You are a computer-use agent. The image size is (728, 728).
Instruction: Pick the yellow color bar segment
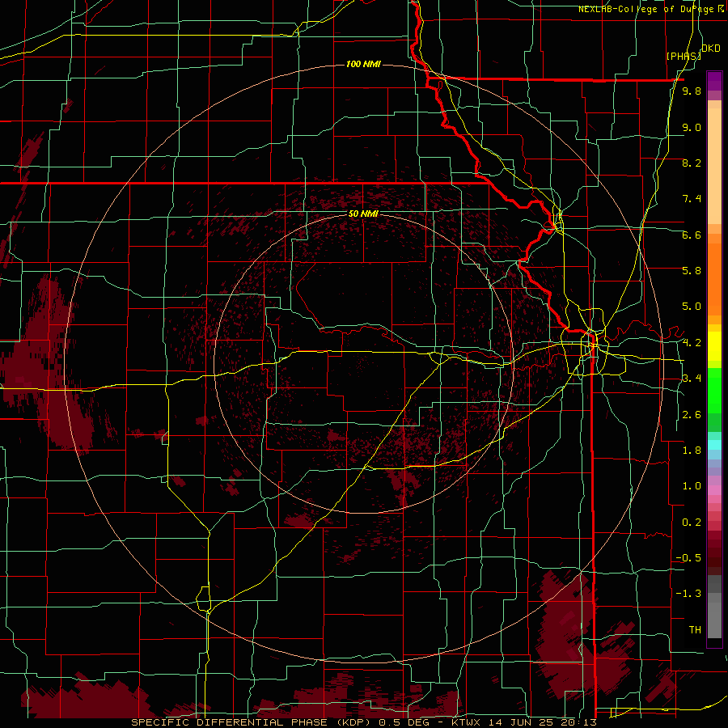tap(714, 346)
